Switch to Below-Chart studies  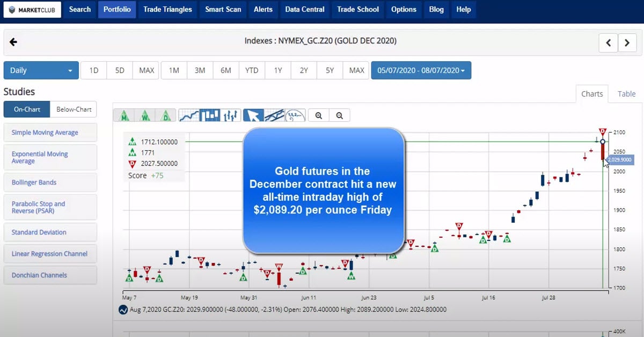(74, 109)
